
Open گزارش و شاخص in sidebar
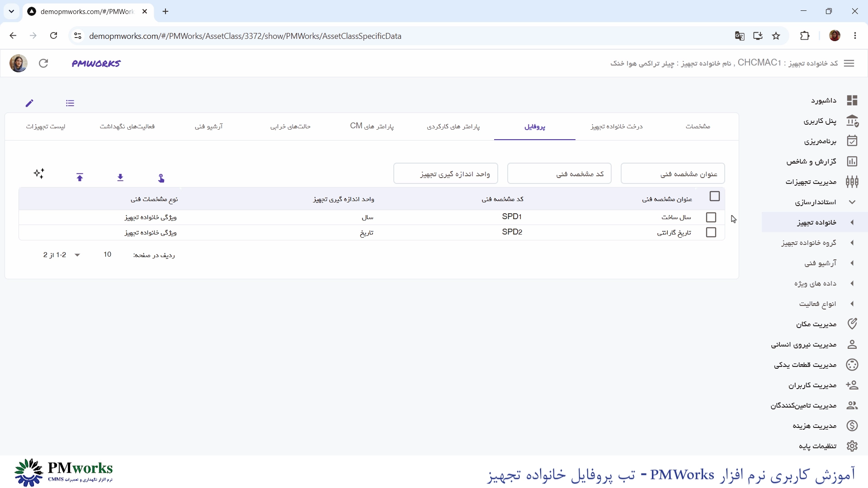822,161
